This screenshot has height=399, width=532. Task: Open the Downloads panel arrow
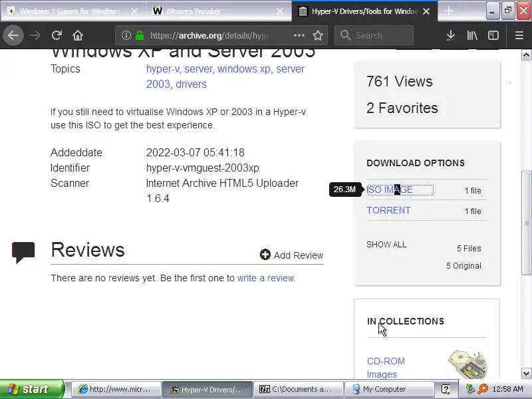click(x=451, y=35)
